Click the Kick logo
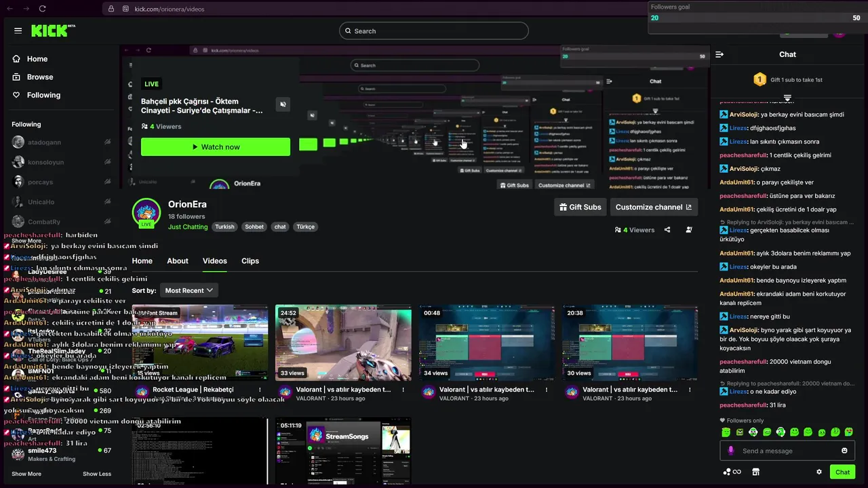This screenshot has height=488, width=868. coord(53,30)
